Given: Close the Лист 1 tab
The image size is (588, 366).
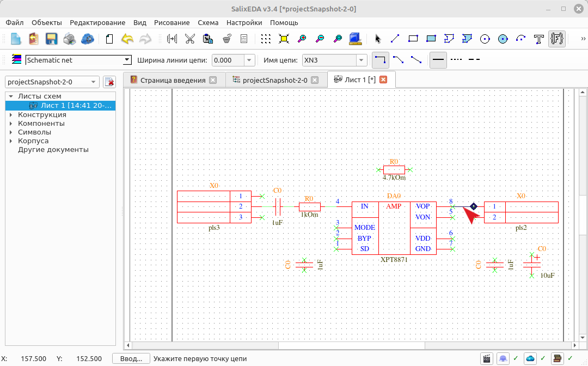Looking at the screenshot, I should 383,80.
